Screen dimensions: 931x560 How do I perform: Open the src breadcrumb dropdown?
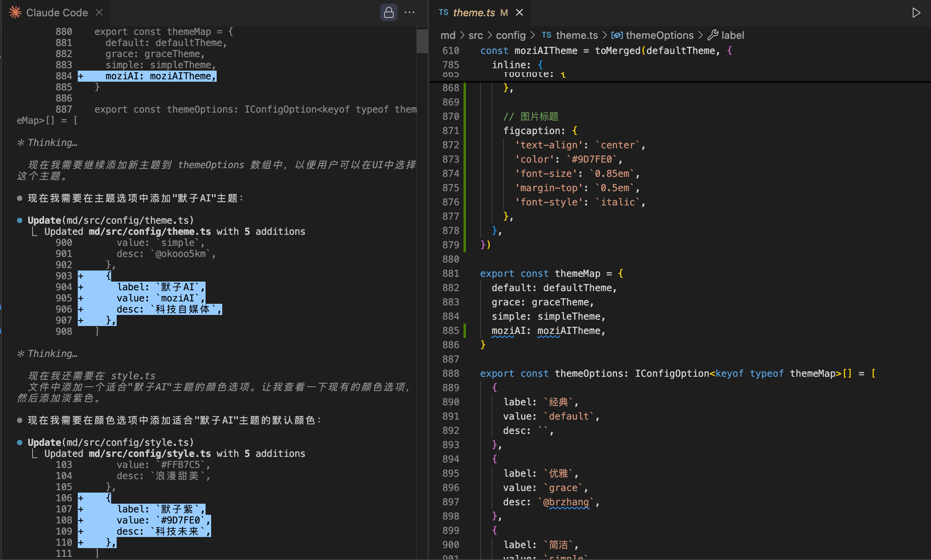tap(475, 35)
